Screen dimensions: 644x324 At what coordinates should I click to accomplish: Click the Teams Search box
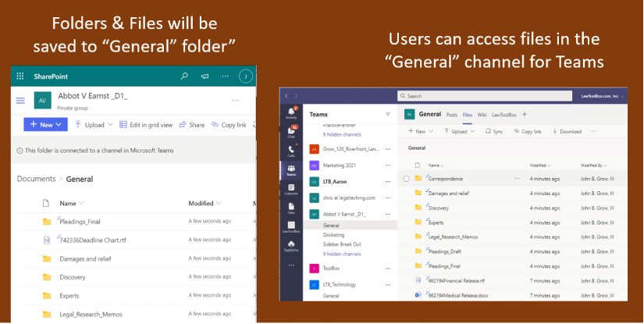point(485,96)
